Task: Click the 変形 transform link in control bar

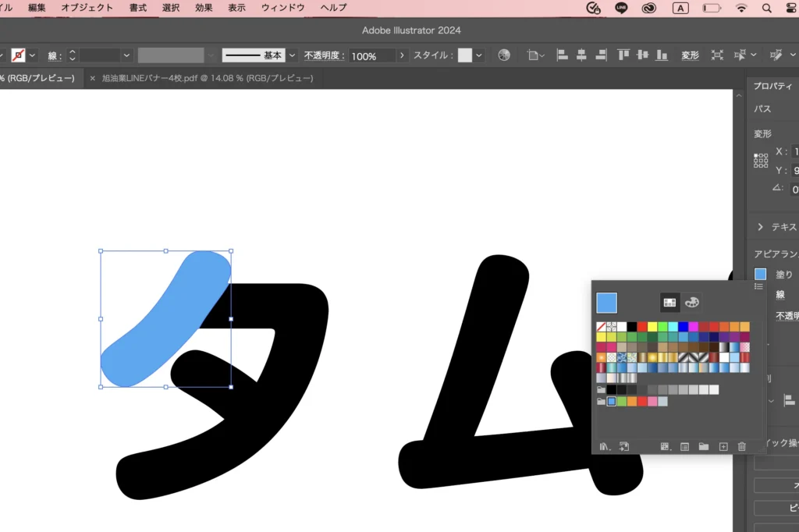Action: 690,55
